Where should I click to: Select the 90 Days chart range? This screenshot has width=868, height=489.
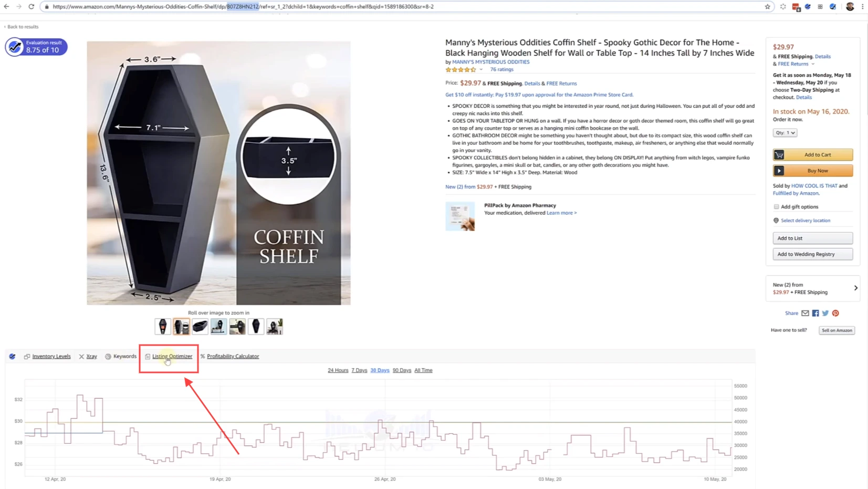click(x=402, y=370)
